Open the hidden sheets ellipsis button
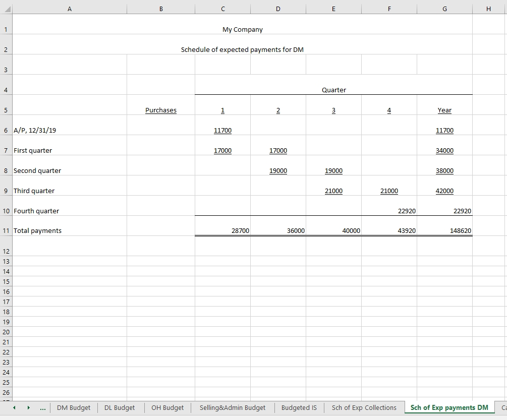Image resolution: width=507 pixels, height=420 pixels. pos(43,407)
